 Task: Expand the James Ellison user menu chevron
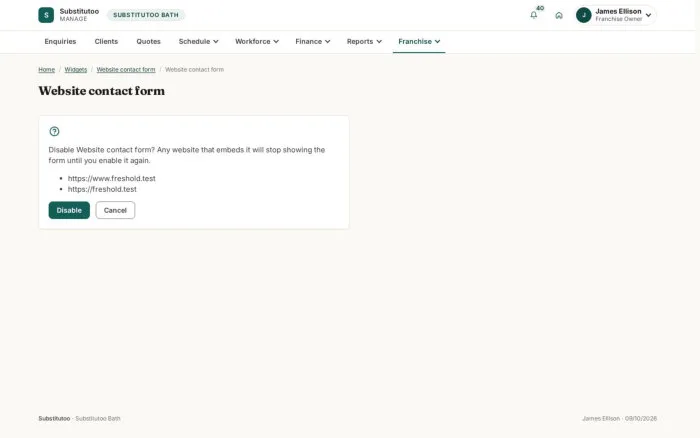pyautogui.click(x=648, y=15)
